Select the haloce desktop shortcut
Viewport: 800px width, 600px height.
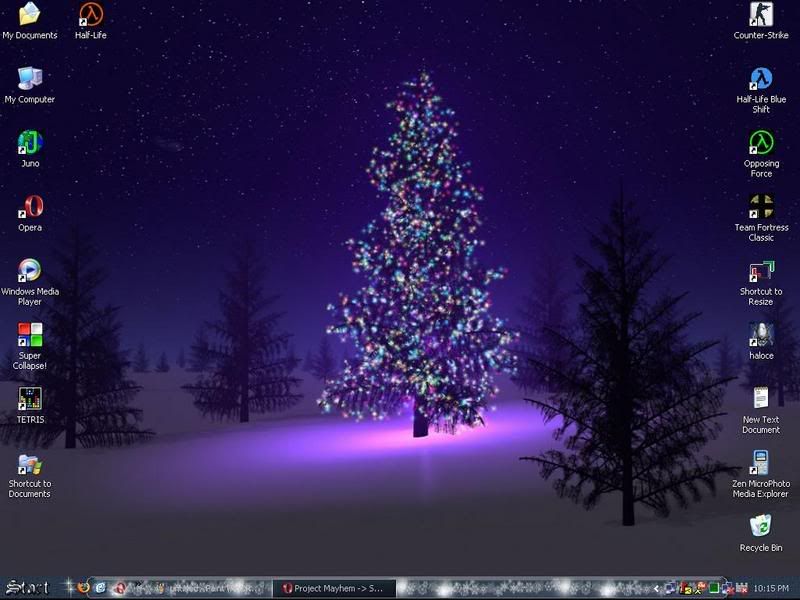(x=761, y=335)
